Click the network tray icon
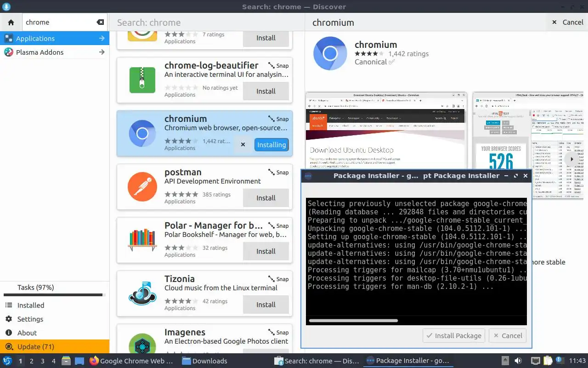Screen dimensions: 588x368 pyautogui.click(x=535, y=361)
